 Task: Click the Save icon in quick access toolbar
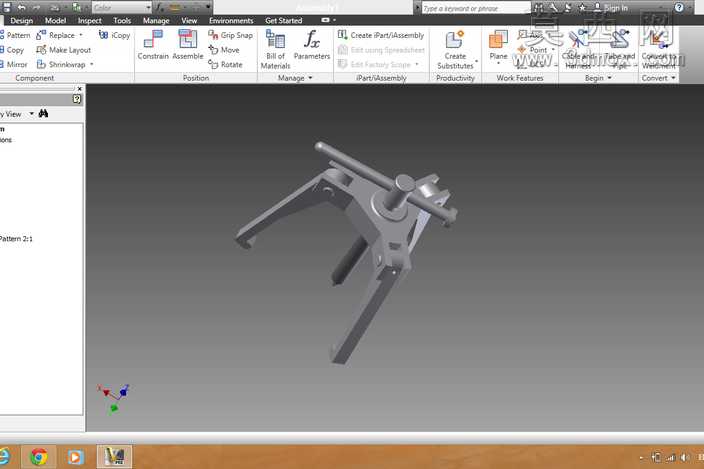click(x=6, y=8)
